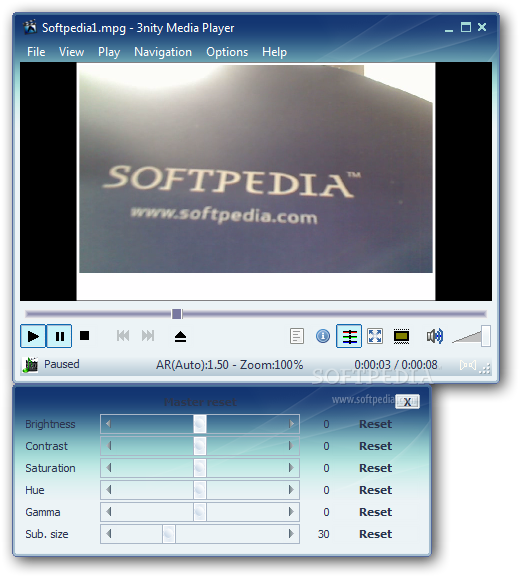Click the Paused status text
The height and width of the screenshot is (577, 520).
(62, 364)
